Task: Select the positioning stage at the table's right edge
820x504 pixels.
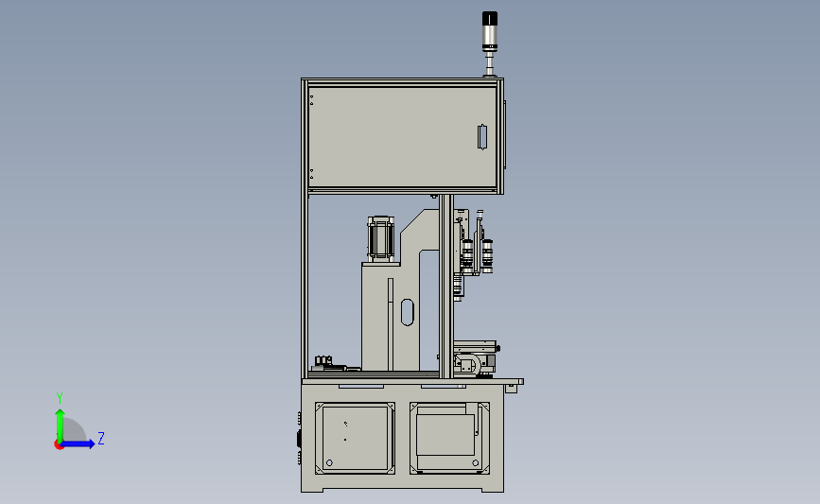Action: click(x=475, y=358)
